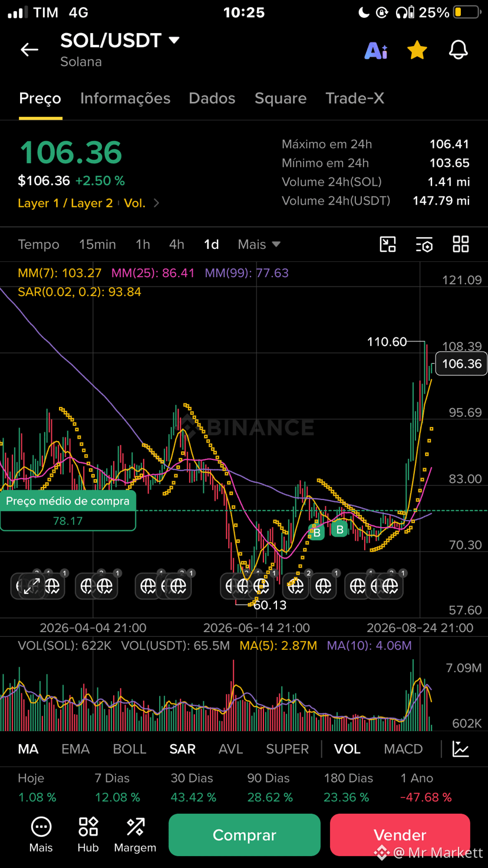The height and width of the screenshot is (868, 488).
Task: Tap the Volume 24h(USDT) value 147.79 mi
Action: click(x=441, y=201)
